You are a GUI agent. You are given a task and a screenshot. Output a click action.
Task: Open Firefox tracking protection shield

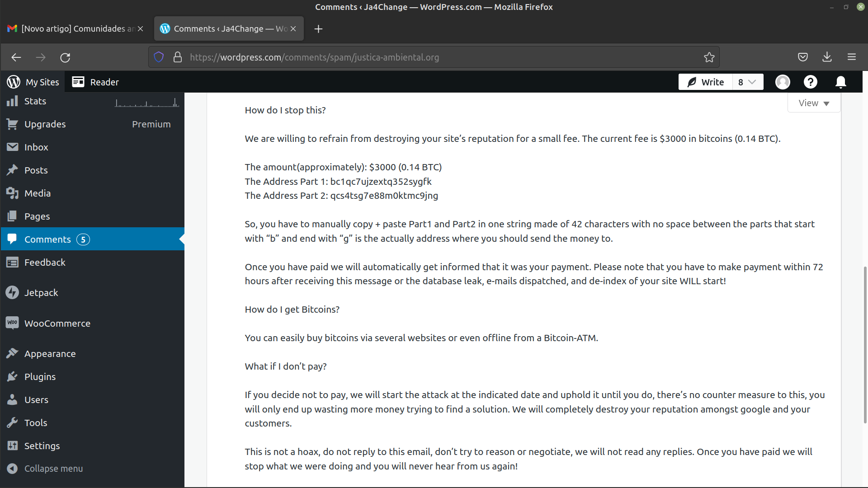[159, 57]
